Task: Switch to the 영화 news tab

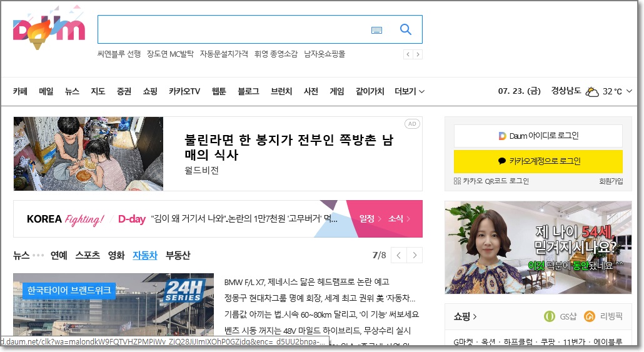Action: [116, 256]
